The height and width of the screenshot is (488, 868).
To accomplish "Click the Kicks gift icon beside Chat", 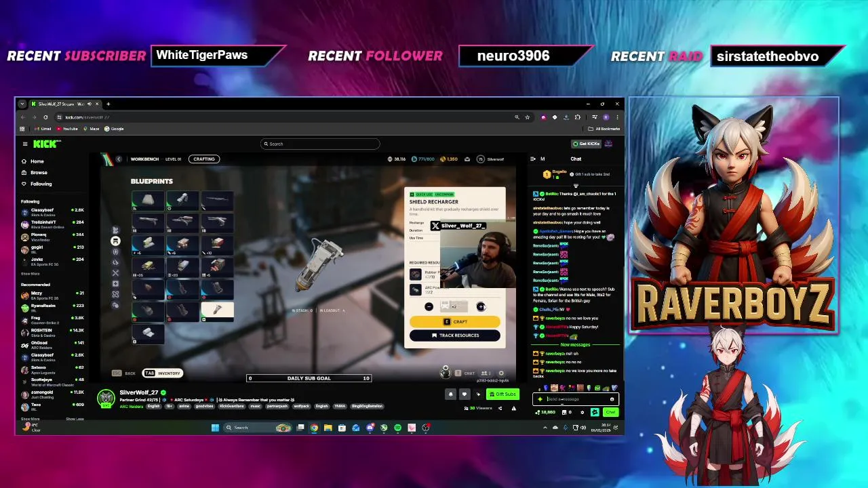I will [595, 412].
